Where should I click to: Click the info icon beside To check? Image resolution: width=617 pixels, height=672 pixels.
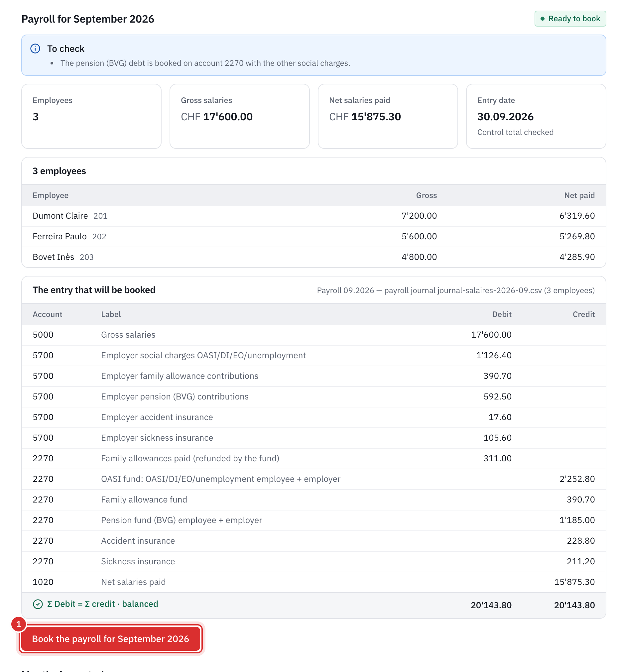35,49
